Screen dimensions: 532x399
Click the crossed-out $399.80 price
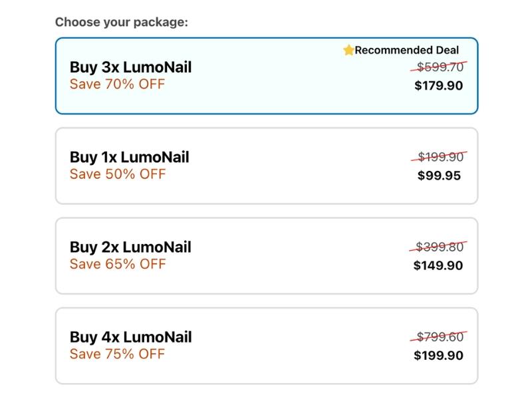pos(438,247)
